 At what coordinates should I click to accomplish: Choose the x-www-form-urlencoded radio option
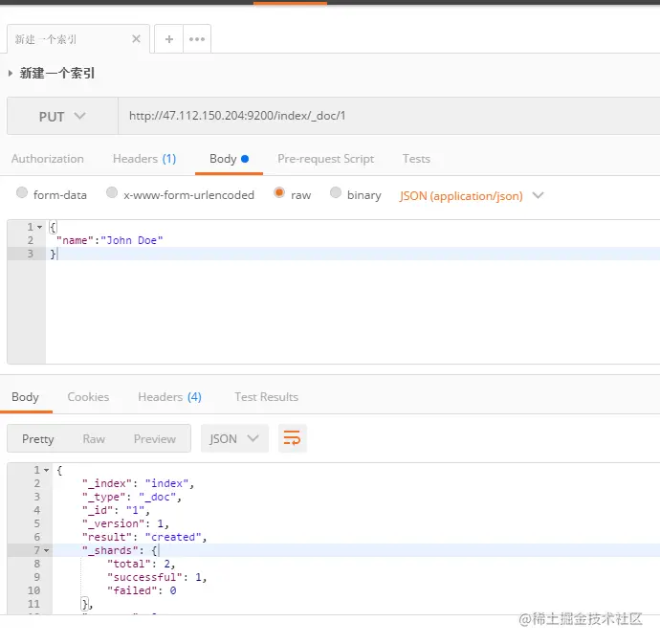click(112, 193)
